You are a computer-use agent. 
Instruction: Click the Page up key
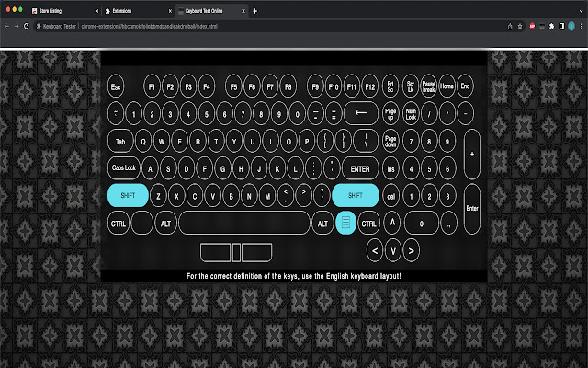[390, 113]
